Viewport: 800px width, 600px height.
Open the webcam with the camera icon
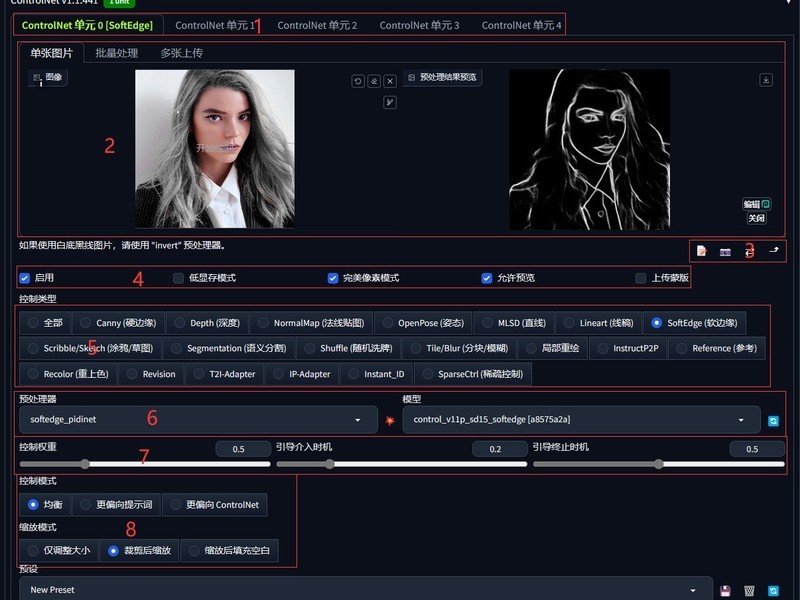click(x=725, y=252)
